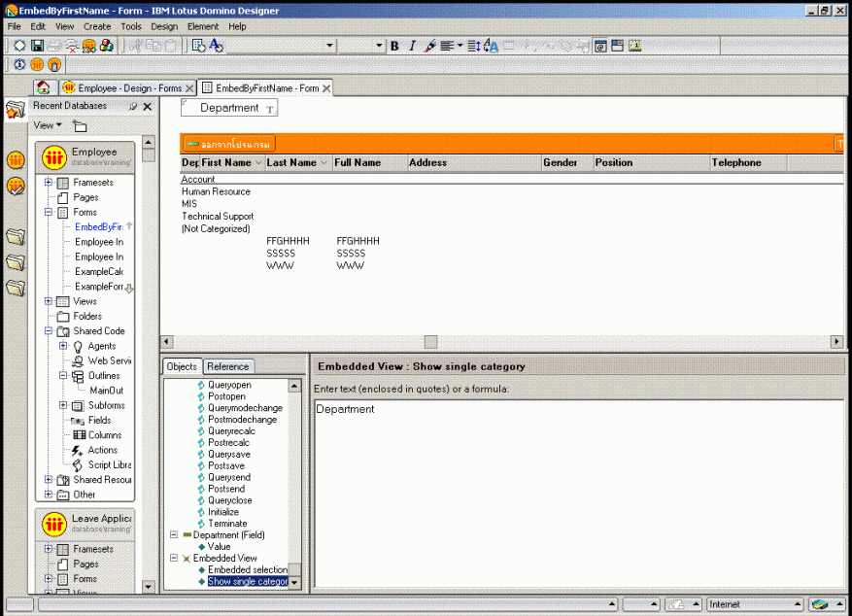Click the diamond-shaped Properties icon in the toolbar
This screenshot has height=616, width=852.
pos(19,47)
